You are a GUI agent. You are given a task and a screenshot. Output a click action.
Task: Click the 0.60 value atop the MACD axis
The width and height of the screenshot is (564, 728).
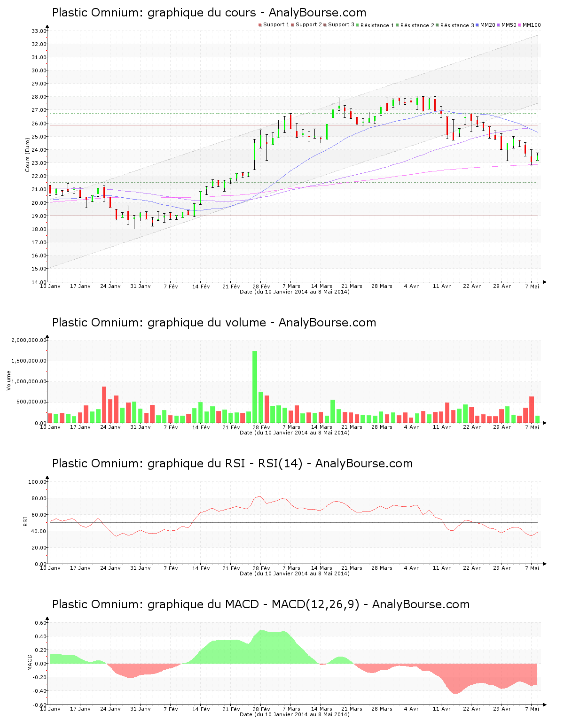point(41,623)
